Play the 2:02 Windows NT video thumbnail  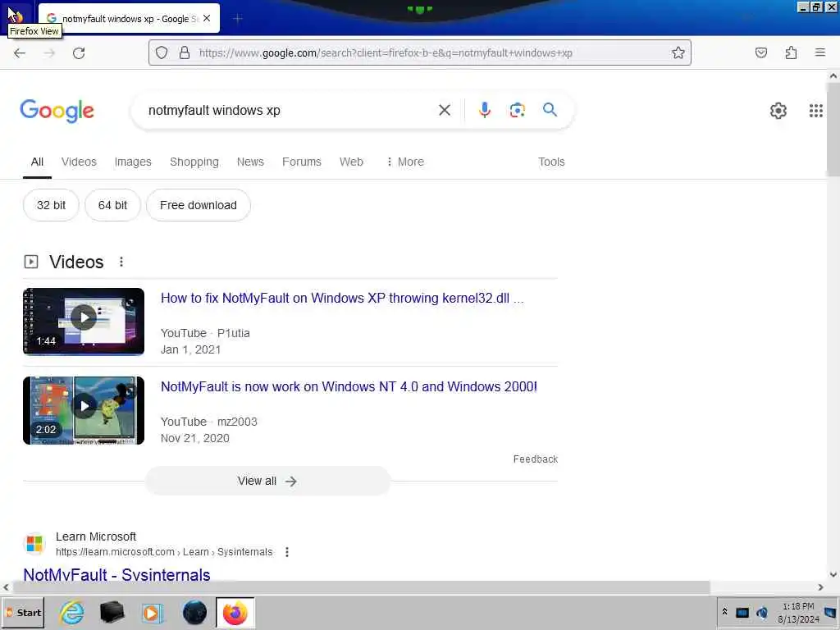[84, 410]
